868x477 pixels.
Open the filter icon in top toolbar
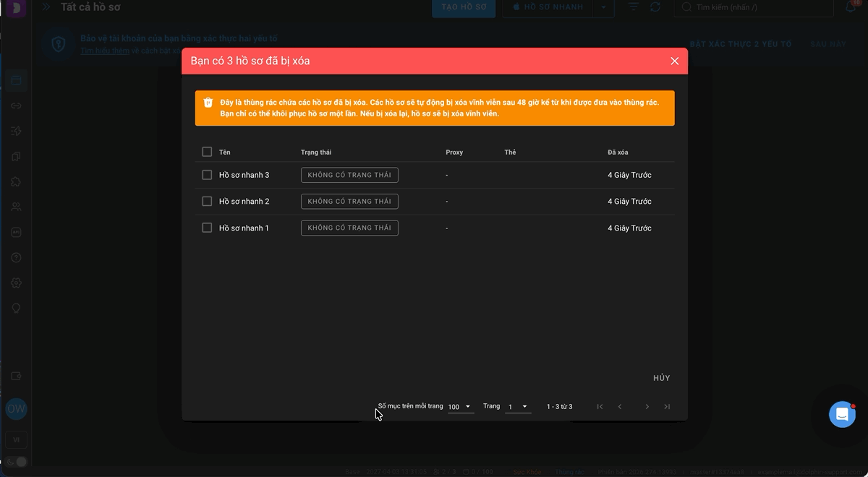tap(633, 7)
